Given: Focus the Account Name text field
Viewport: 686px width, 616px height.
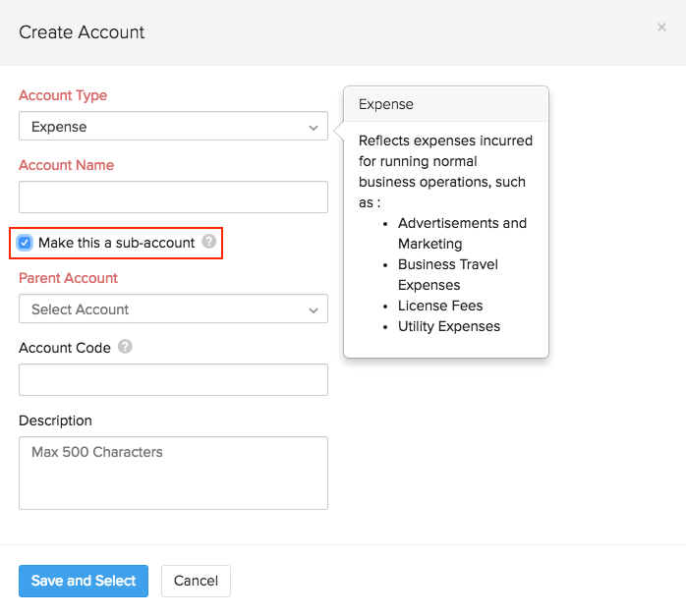Looking at the screenshot, I should (x=173, y=196).
